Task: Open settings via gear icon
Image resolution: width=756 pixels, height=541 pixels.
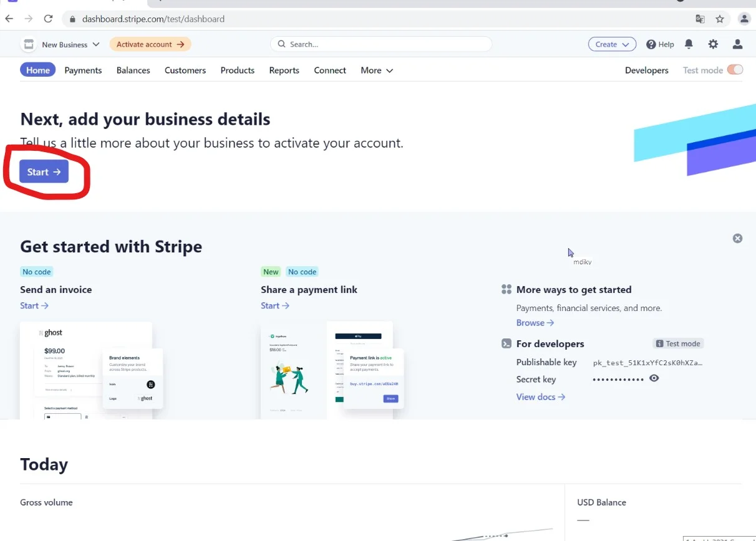Action: coord(713,44)
